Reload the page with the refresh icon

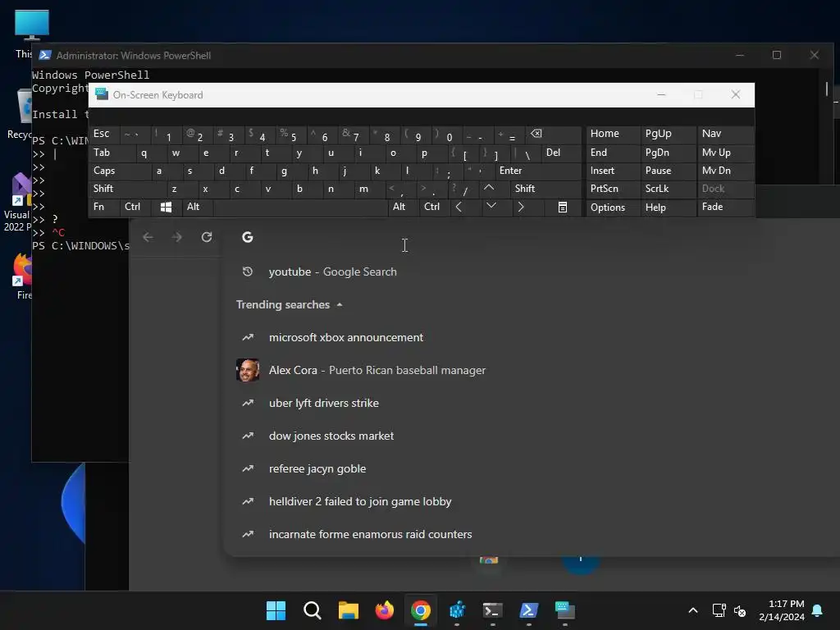coord(207,237)
